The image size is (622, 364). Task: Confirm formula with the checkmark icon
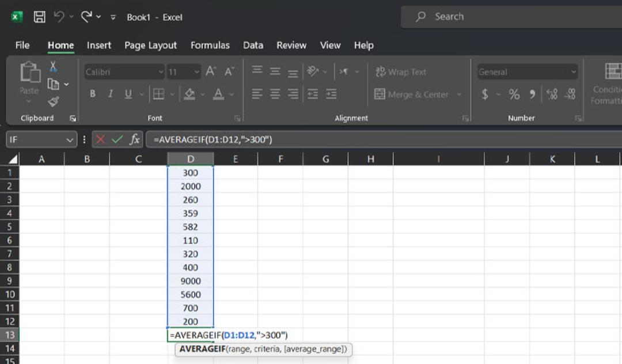[x=117, y=139]
